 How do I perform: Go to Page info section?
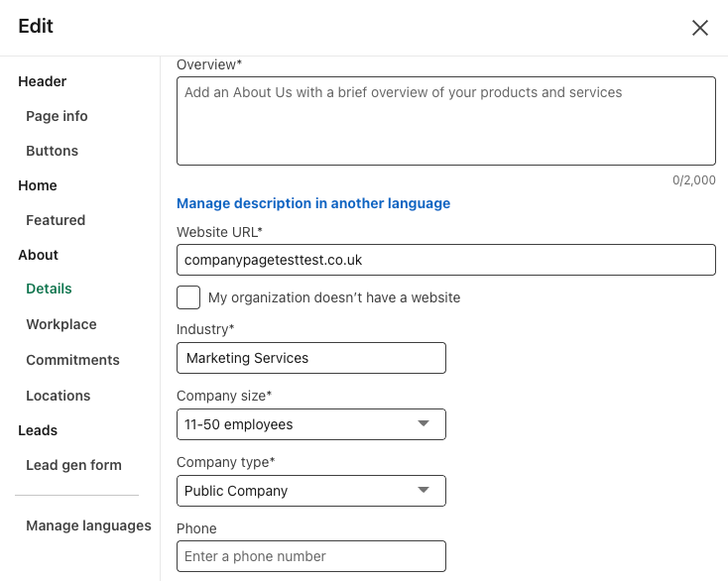pyautogui.click(x=57, y=116)
